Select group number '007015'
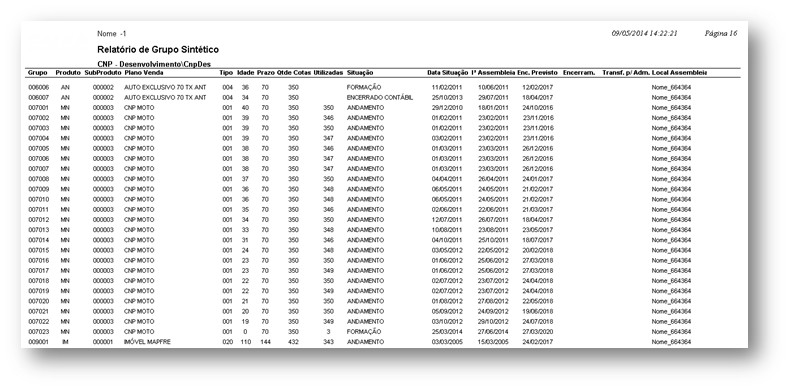The height and width of the screenshot is (390, 790). (x=38, y=250)
